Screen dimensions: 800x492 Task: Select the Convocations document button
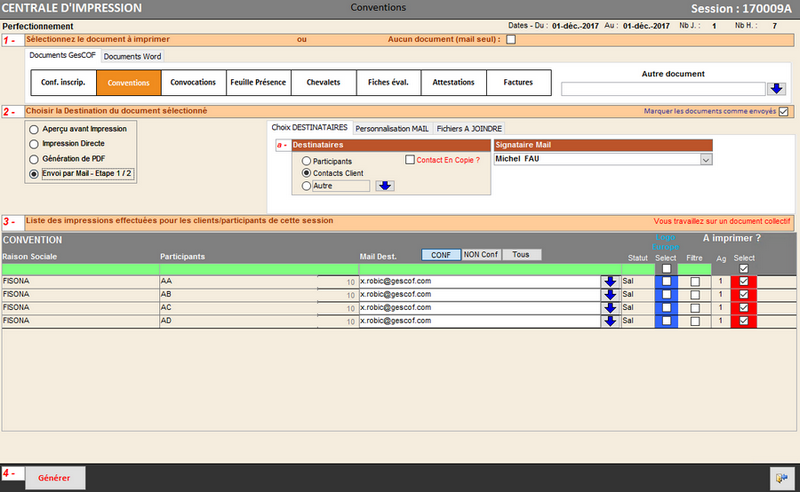[193, 82]
